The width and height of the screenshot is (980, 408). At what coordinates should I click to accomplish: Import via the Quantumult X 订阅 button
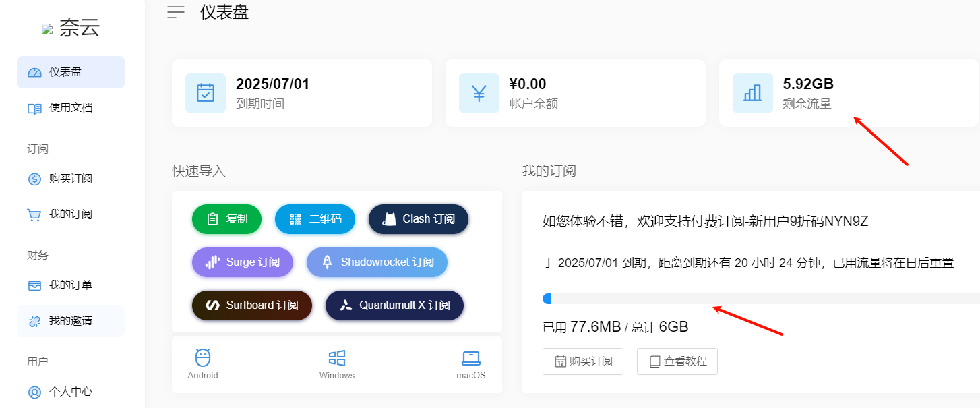click(x=394, y=305)
